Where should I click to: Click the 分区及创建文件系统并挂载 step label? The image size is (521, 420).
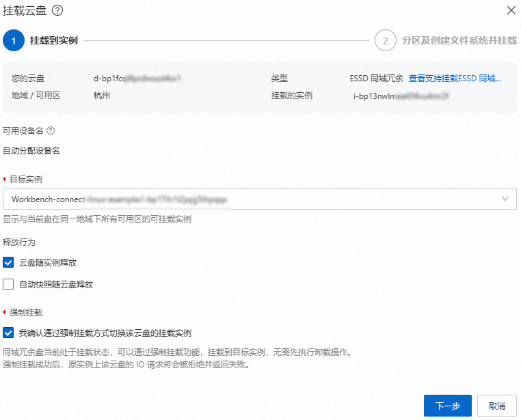click(459, 40)
